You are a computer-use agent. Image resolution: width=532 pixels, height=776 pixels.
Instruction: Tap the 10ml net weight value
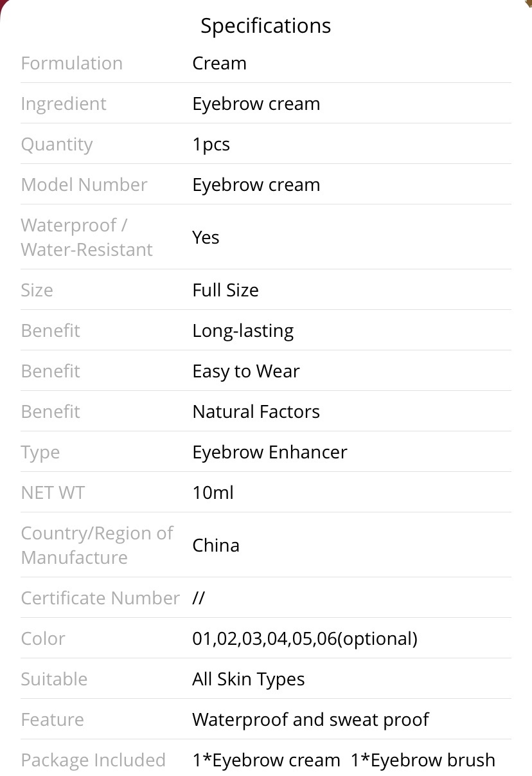(x=213, y=492)
